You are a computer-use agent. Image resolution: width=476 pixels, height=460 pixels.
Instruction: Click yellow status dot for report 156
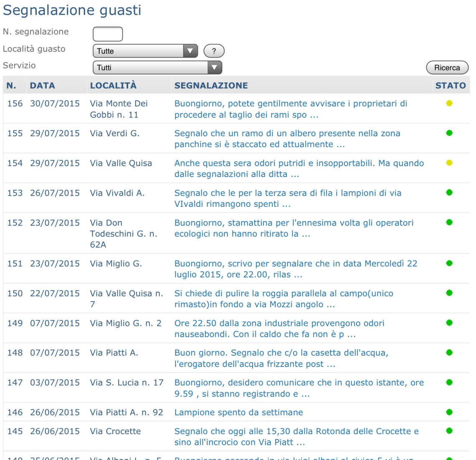coord(449,104)
